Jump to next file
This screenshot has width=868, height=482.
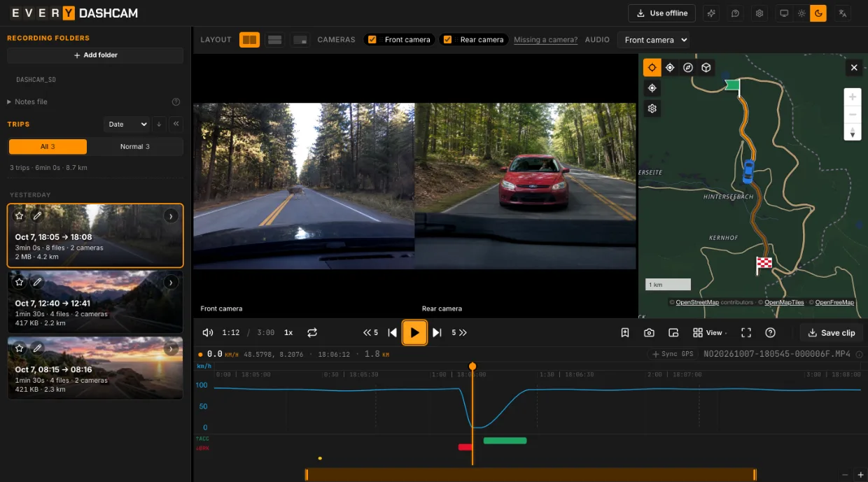point(437,333)
